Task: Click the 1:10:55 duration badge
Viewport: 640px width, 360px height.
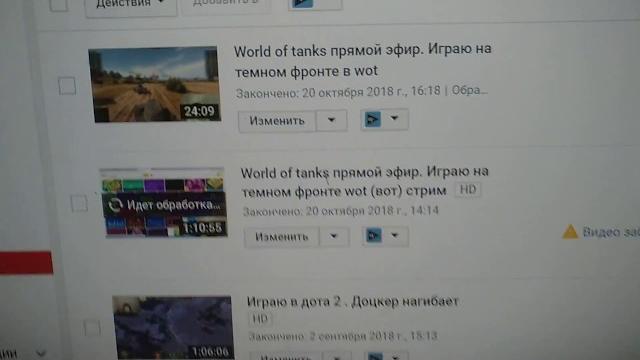Action: click(x=202, y=228)
